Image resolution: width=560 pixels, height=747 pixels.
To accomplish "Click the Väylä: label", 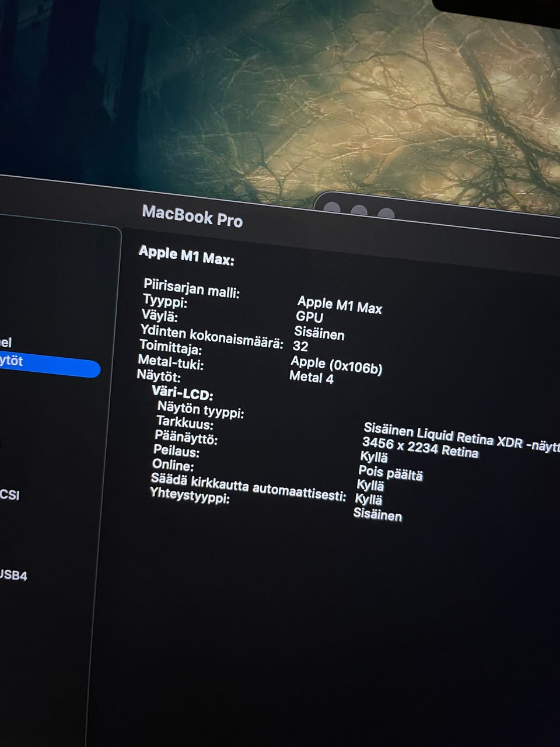I will [159, 316].
